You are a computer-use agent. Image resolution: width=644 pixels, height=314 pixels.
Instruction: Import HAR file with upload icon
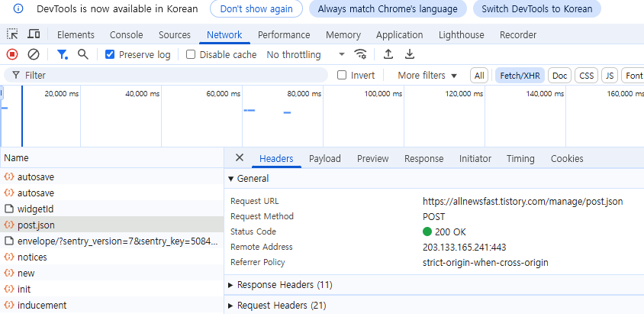pyautogui.click(x=388, y=54)
